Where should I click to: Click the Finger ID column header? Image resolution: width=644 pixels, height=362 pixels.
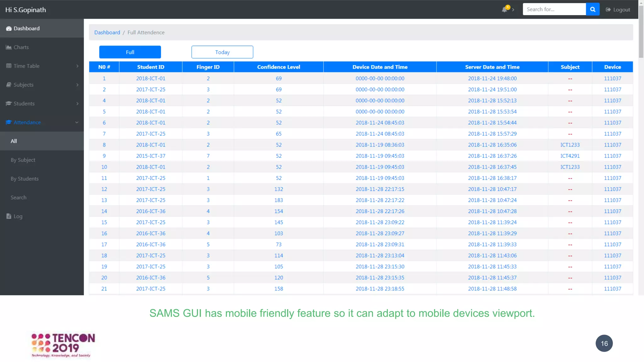(x=208, y=67)
